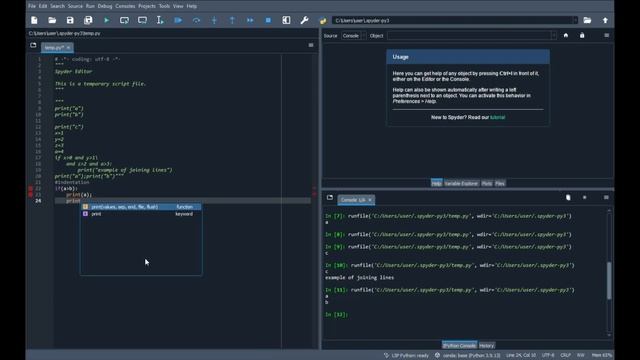Open the Consoles menu
This screenshot has width=640, height=360.
[125, 6]
